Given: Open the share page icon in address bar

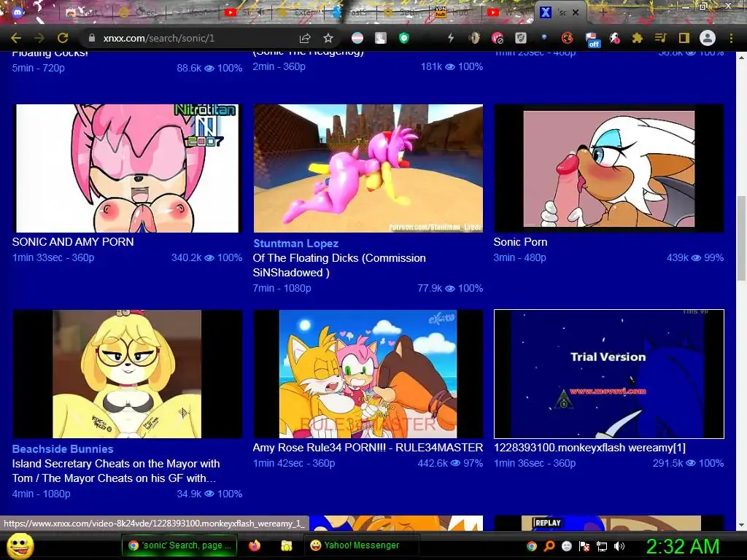Looking at the screenshot, I should (x=305, y=38).
